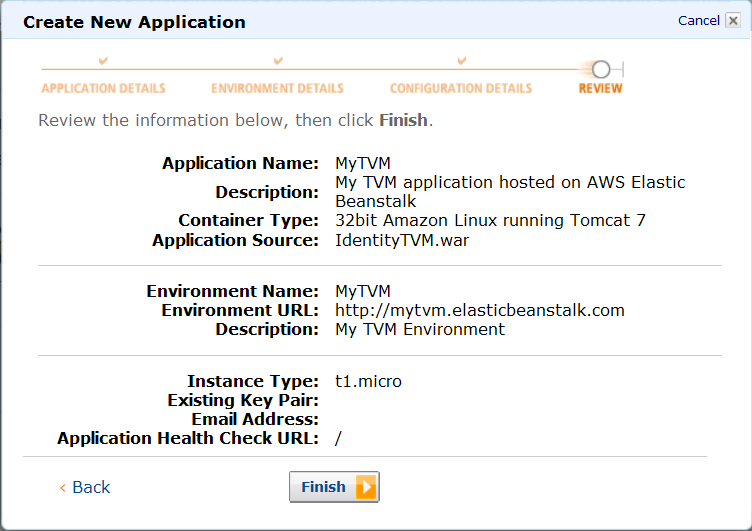Select the Application Details wizard step
The width and height of the screenshot is (752, 531).
[103, 88]
